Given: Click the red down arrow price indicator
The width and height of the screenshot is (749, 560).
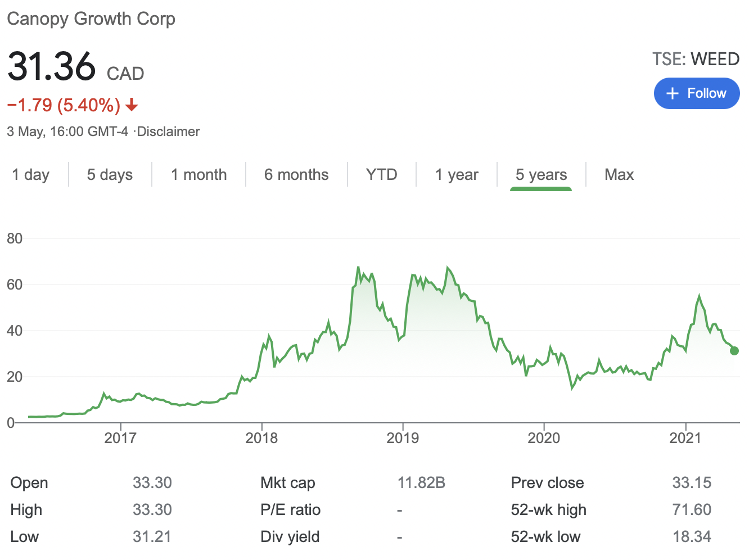Looking at the screenshot, I should (132, 105).
